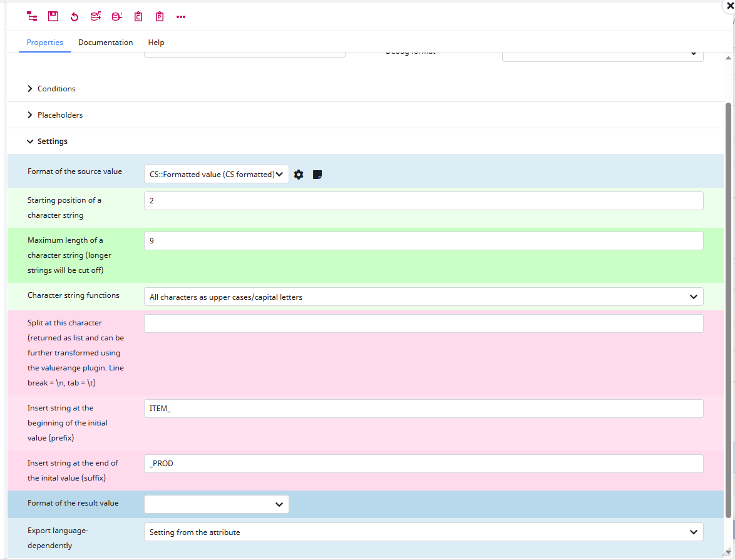The width and height of the screenshot is (735, 560).
Task: Open the database export icon
Action: [95, 16]
